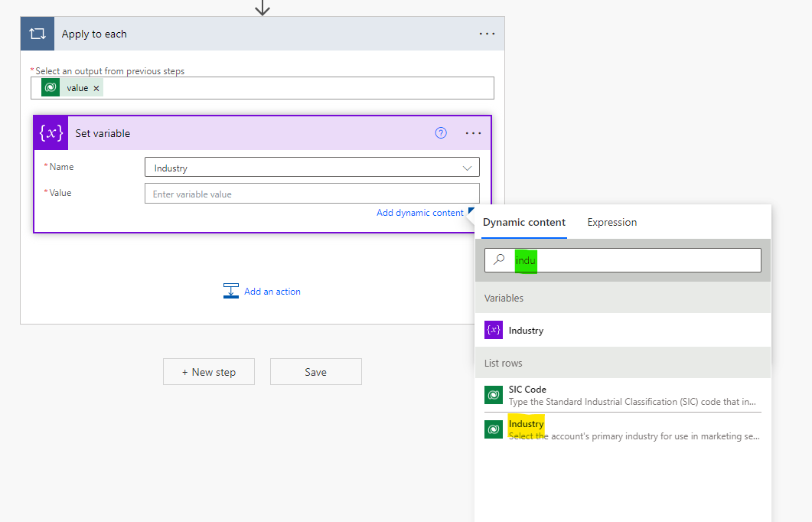Image resolution: width=812 pixels, height=522 pixels.
Task: Click the Apply to each loop icon
Action: pyautogui.click(x=37, y=34)
